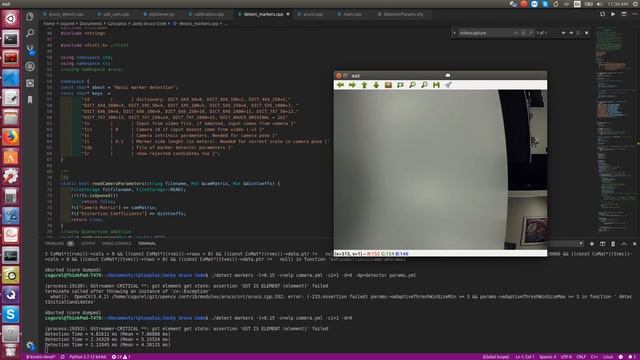Open the Source Control view in the activity bar
Image resolution: width=640 pixels, height=360 pixels.
point(30,50)
